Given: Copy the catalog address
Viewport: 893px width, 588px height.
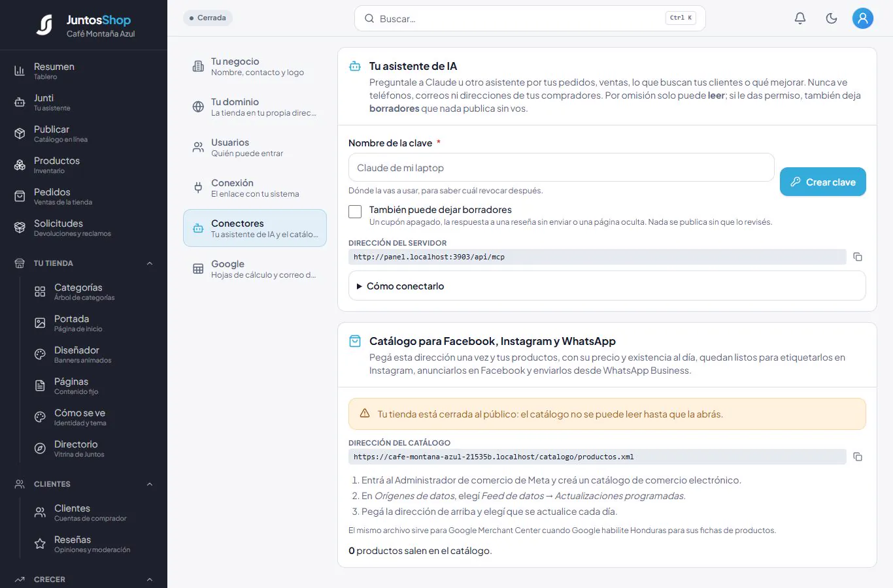Looking at the screenshot, I should (x=858, y=457).
